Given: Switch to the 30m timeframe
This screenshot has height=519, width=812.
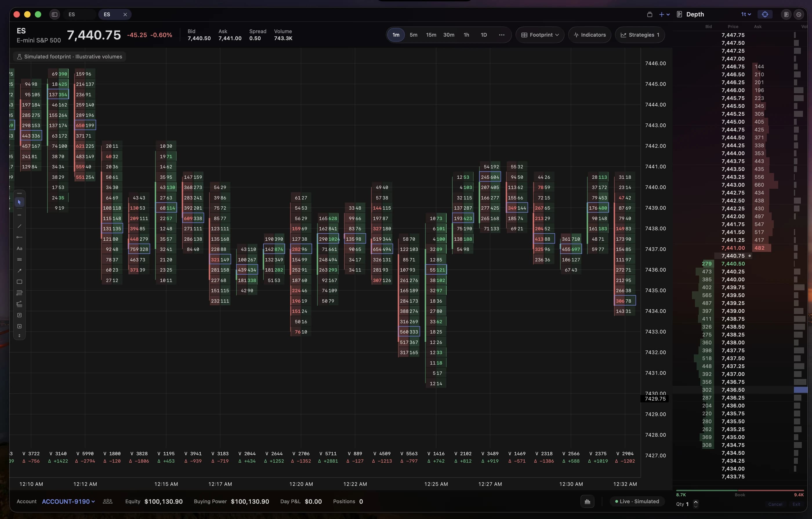Looking at the screenshot, I should pyautogui.click(x=449, y=35).
